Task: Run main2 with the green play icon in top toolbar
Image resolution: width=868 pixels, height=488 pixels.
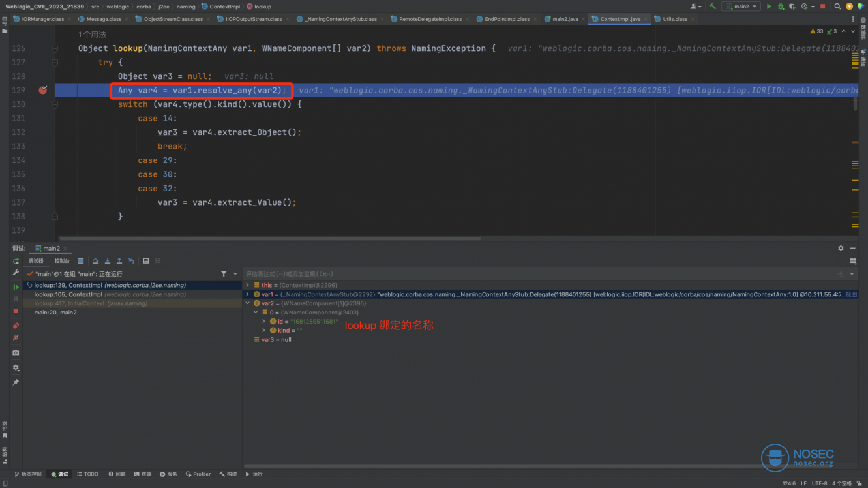Action: click(769, 7)
